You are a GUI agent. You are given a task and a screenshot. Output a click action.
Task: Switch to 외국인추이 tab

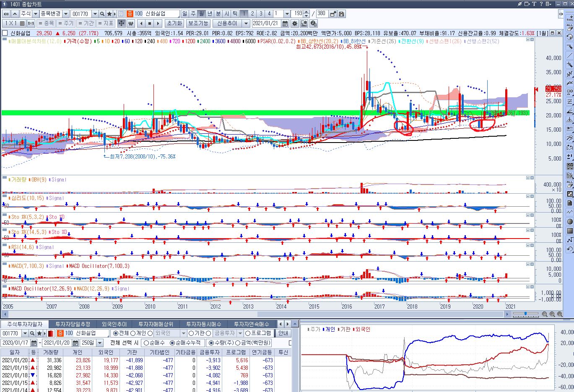114,324
